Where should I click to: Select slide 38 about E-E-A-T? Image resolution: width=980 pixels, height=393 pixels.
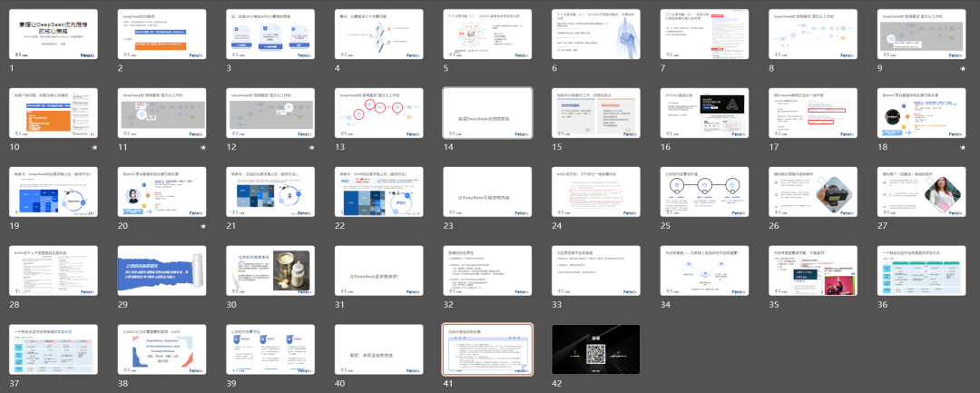point(161,349)
